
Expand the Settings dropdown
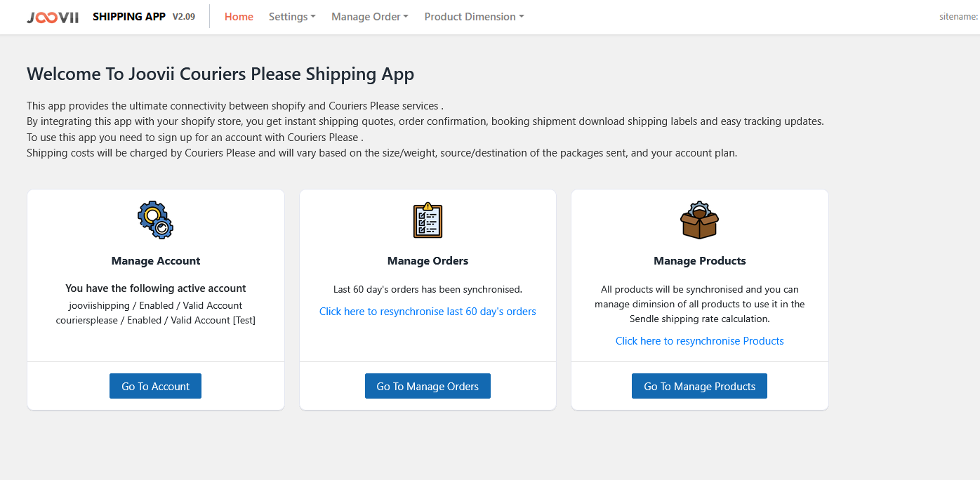click(292, 17)
